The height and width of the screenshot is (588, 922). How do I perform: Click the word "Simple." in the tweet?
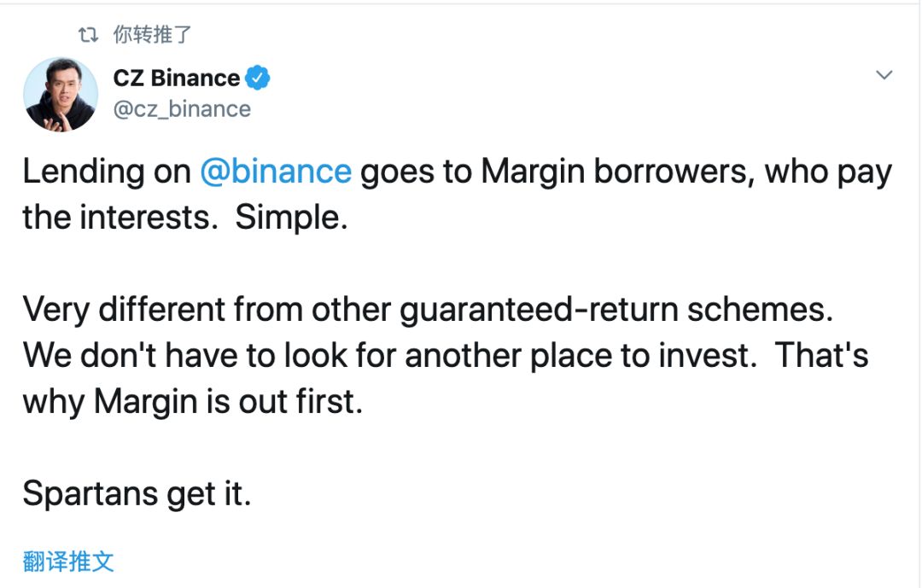[x=292, y=218]
